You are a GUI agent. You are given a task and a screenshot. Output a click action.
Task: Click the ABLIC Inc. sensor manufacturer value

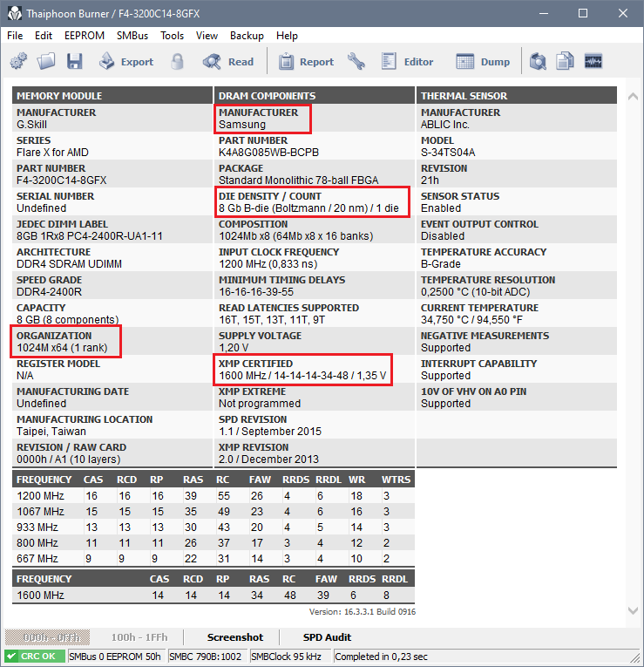[445, 125]
